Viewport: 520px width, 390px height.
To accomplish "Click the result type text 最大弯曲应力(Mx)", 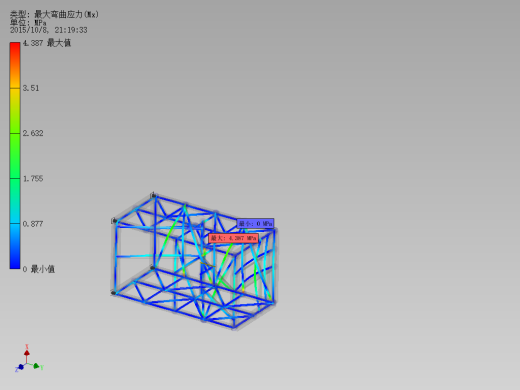I will pyautogui.click(x=66, y=14).
